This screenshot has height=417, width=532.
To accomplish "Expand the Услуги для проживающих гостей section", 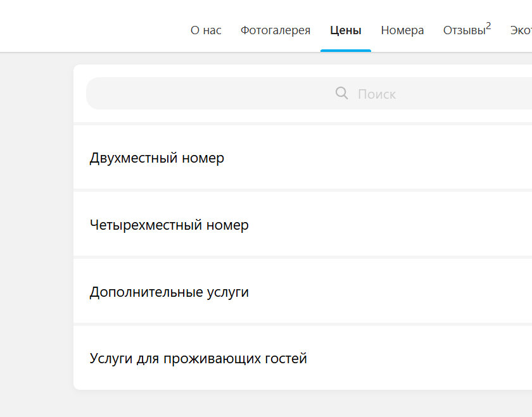I will pyautogui.click(x=303, y=358).
